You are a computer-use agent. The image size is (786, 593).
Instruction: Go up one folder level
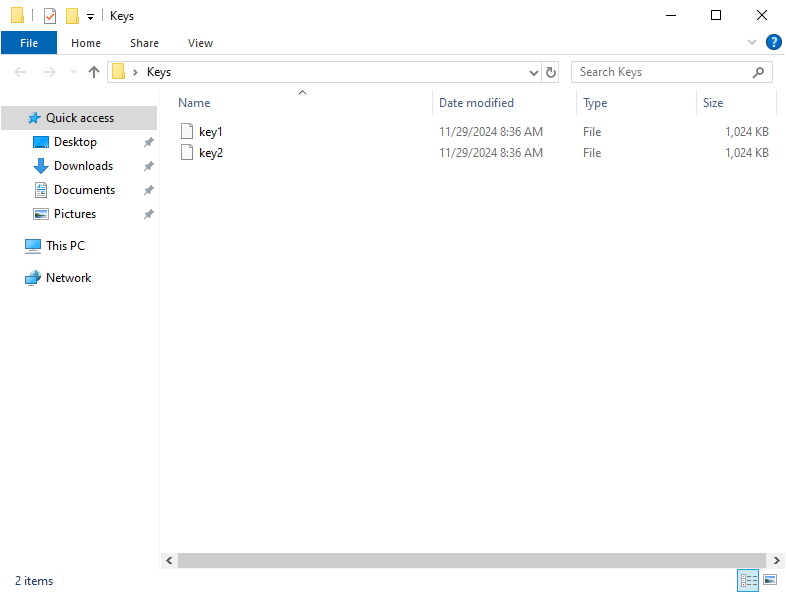pyautogui.click(x=94, y=72)
